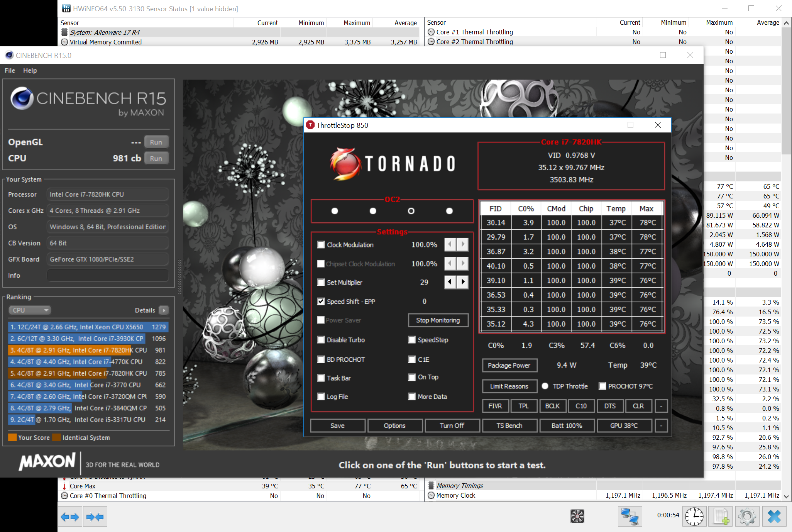Click HWiNFO log file add icon
This screenshot has height=532, width=792.
[x=721, y=517]
